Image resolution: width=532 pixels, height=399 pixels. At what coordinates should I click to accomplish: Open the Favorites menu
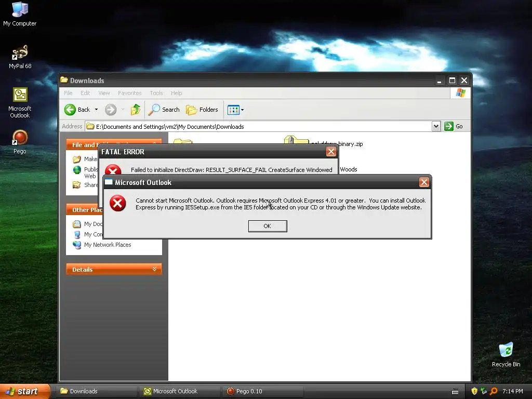129,93
